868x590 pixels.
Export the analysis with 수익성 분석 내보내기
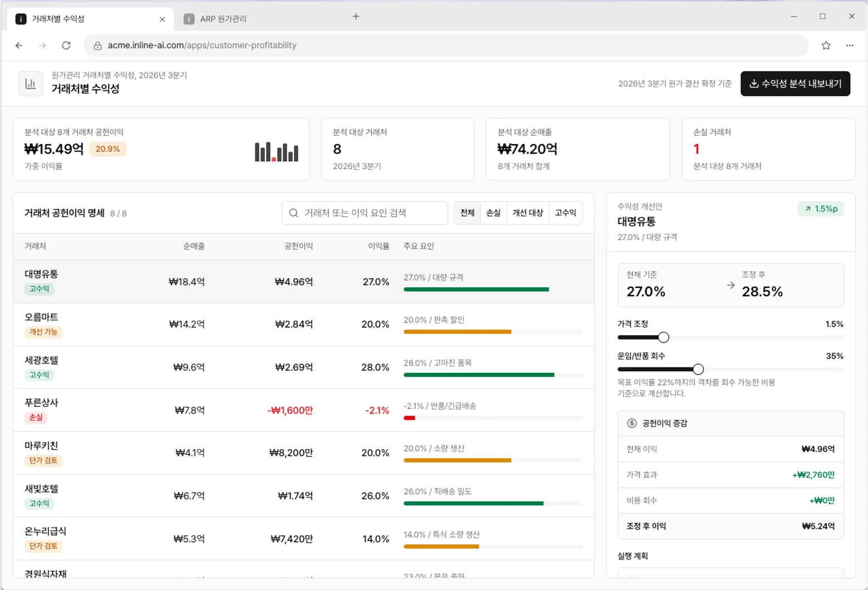pyautogui.click(x=795, y=83)
